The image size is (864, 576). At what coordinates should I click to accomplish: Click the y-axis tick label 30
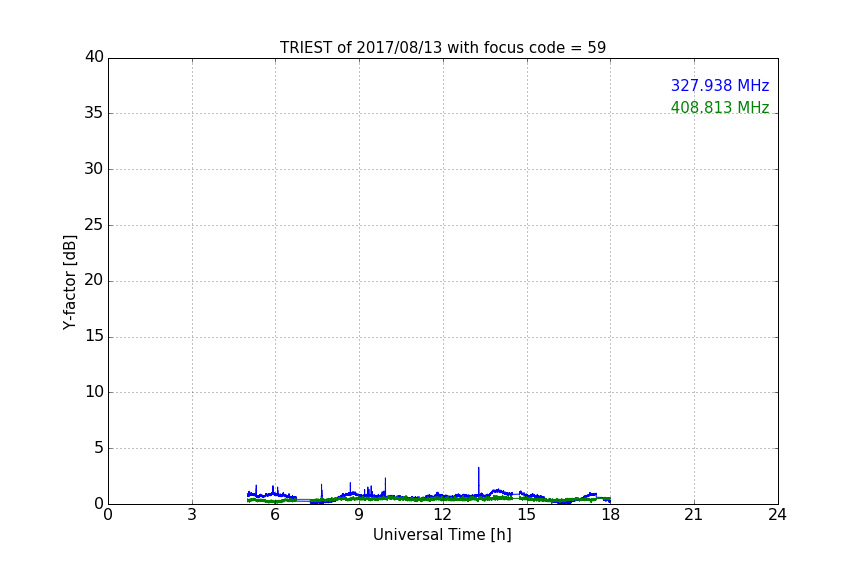94,169
